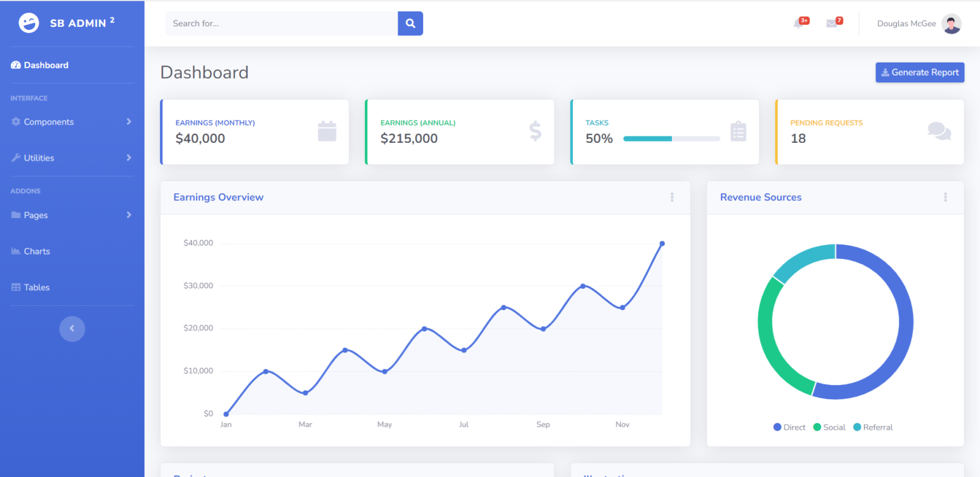The image size is (980, 477).
Task: Click the Generate Report button
Action: pyautogui.click(x=919, y=72)
